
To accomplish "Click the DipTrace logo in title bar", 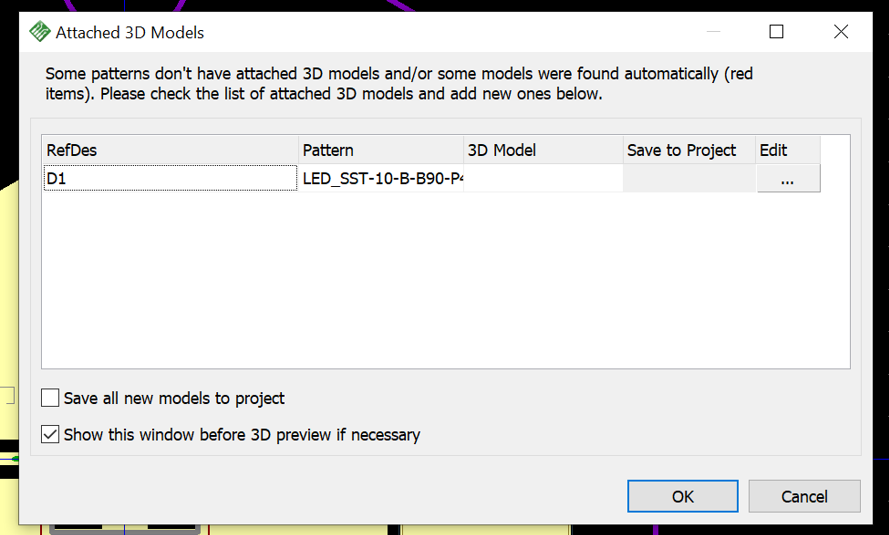I will click(x=40, y=32).
